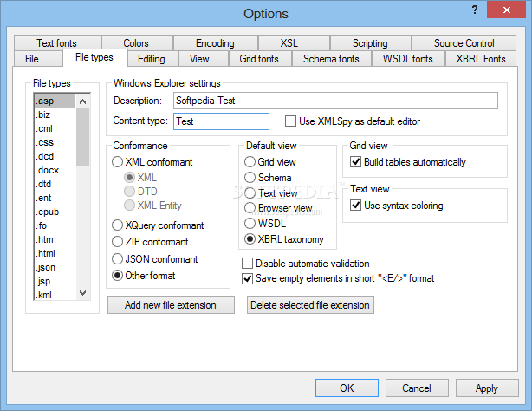Pick Browser view radio button
Viewport: 532px width, 411px height.
coord(251,208)
